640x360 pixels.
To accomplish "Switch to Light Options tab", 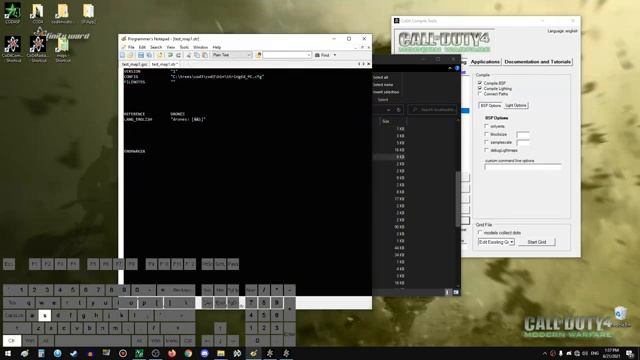I will click(516, 105).
